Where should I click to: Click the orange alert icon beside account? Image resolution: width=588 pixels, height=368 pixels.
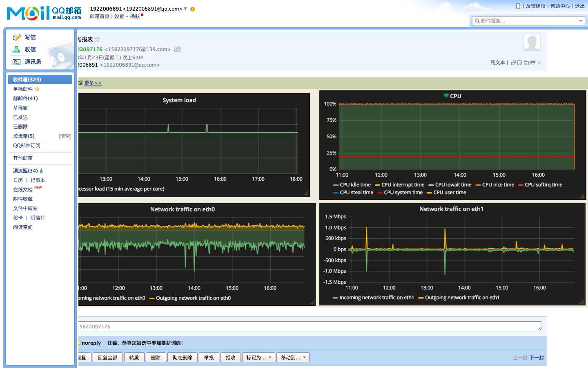pos(192,9)
